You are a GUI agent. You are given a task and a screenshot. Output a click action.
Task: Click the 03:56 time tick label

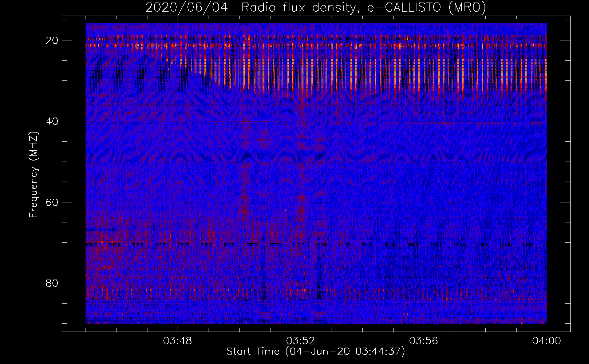click(x=424, y=341)
